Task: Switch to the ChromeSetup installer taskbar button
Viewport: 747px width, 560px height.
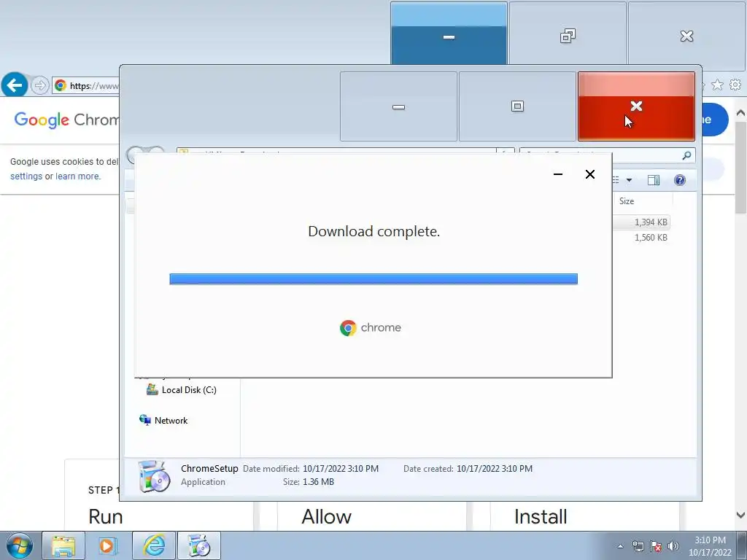Action: (199, 545)
